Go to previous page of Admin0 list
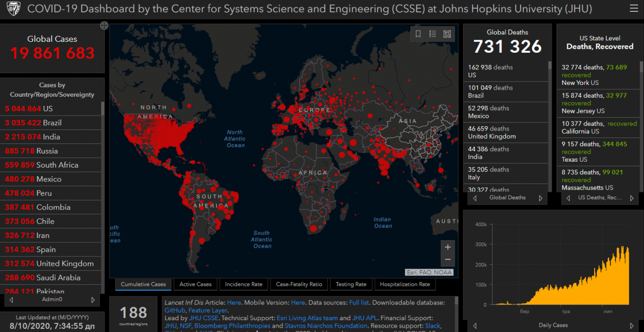The width and height of the screenshot is (644, 332). (x=12, y=300)
